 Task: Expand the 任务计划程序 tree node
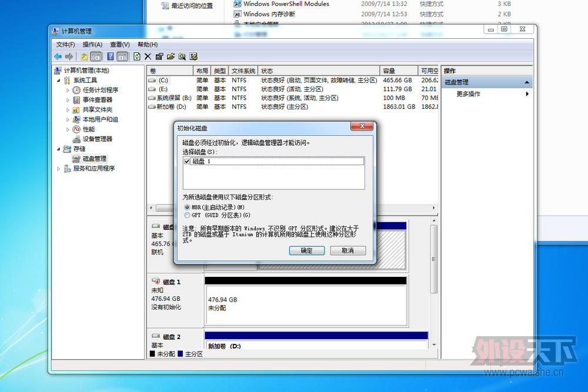(68, 90)
